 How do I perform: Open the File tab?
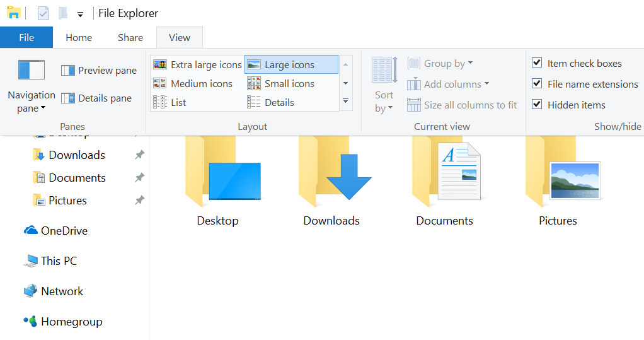[x=26, y=37]
